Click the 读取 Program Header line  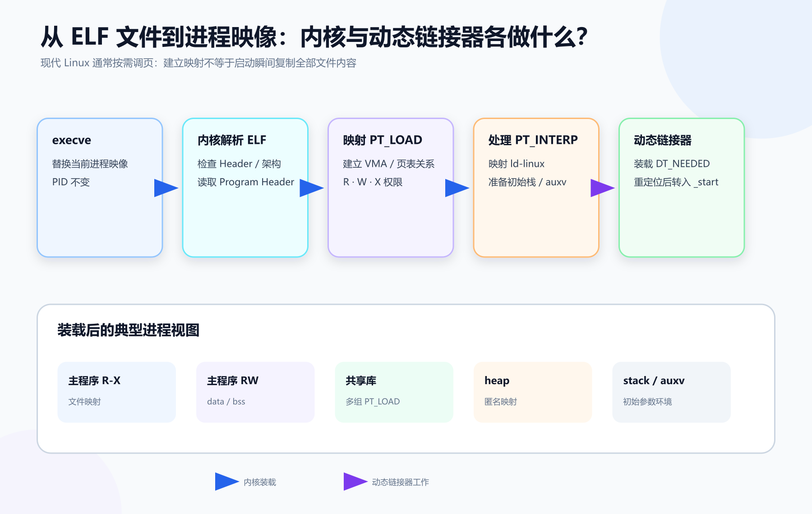tap(246, 182)
